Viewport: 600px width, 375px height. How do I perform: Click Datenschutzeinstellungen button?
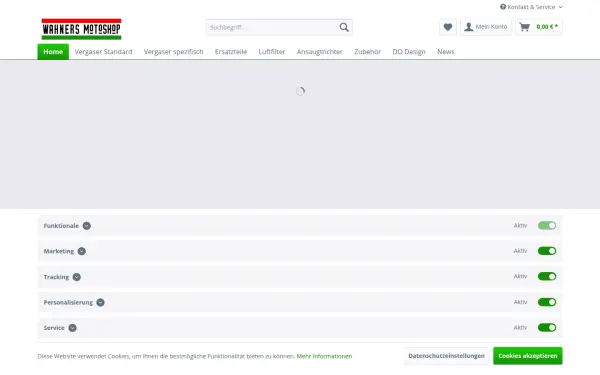pyautogui.click(x=446, y=356)
